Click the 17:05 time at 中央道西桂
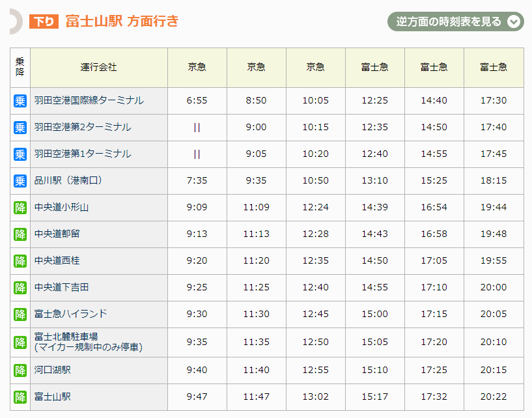 click(x=434, y=260)
